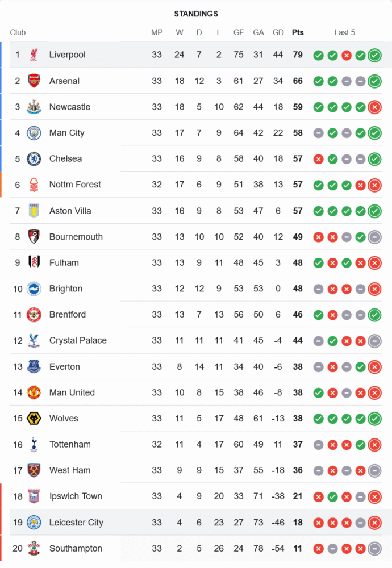Click the Newcastle club crest icon
This screenshot has height=568, width=392.
(34, 107)
